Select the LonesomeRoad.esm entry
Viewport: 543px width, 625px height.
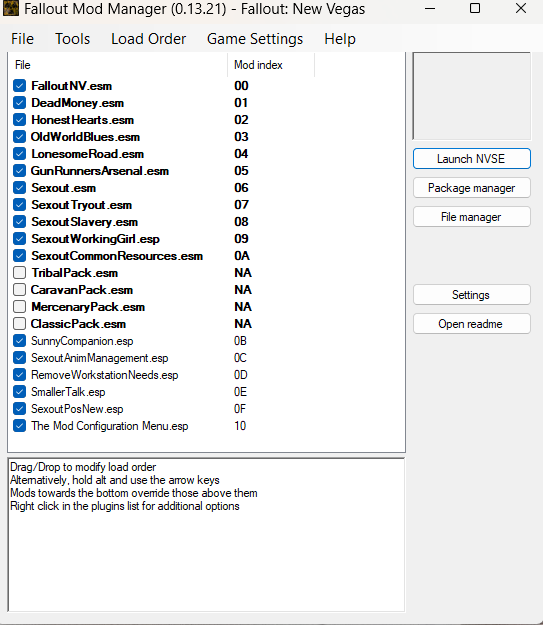(x=88, y=154)
